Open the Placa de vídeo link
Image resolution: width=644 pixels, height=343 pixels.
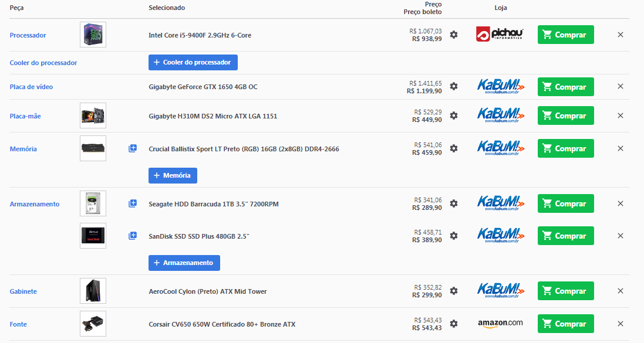[31, 87]
